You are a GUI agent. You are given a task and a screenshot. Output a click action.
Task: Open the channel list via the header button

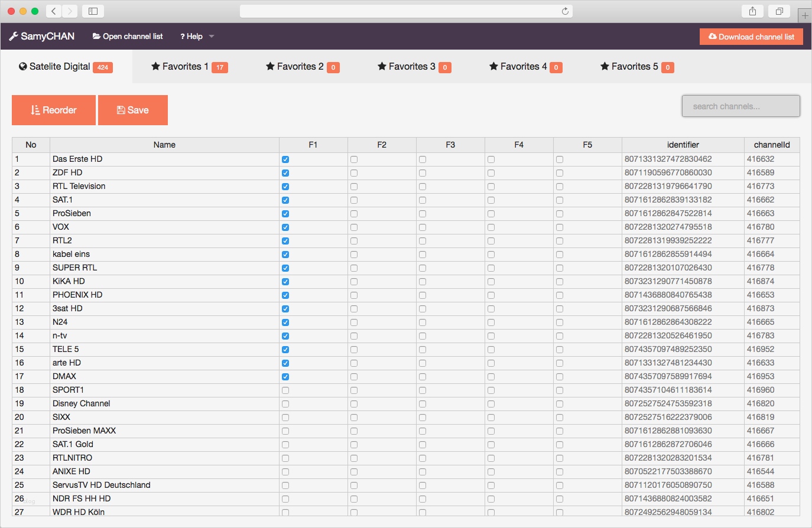(x=128, y=36)
